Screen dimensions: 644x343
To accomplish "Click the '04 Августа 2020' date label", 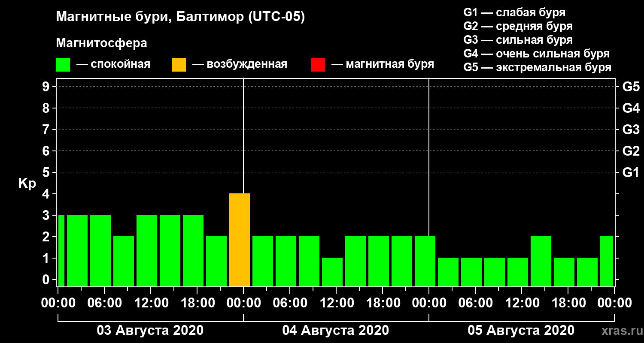I will pos(336,330).
